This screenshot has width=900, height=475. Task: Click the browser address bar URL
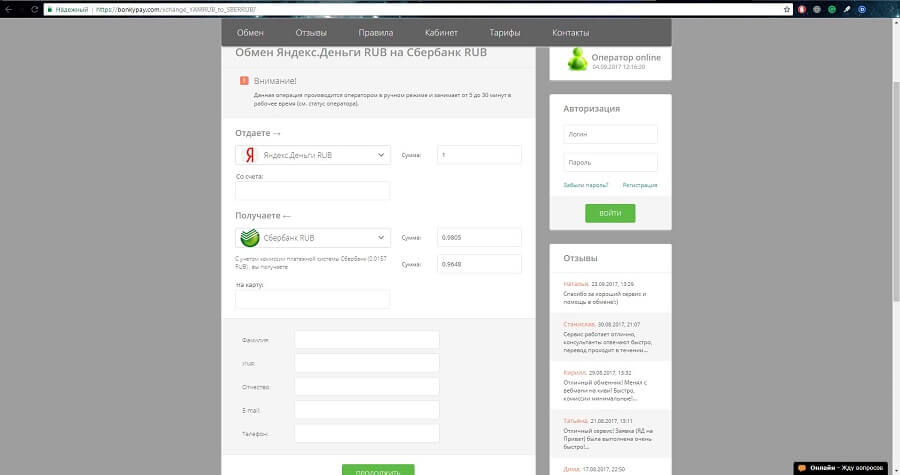tap(175, 10)
